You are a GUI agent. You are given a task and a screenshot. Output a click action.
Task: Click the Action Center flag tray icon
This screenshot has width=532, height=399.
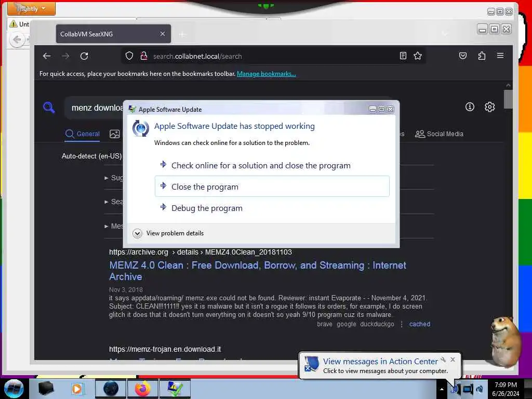coord(454,389)
